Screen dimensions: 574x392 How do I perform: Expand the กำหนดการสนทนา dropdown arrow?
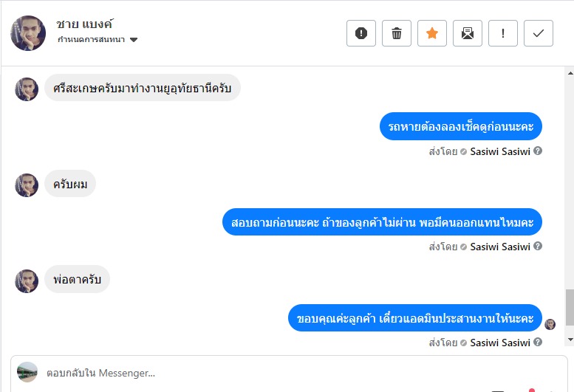[134, 39]
